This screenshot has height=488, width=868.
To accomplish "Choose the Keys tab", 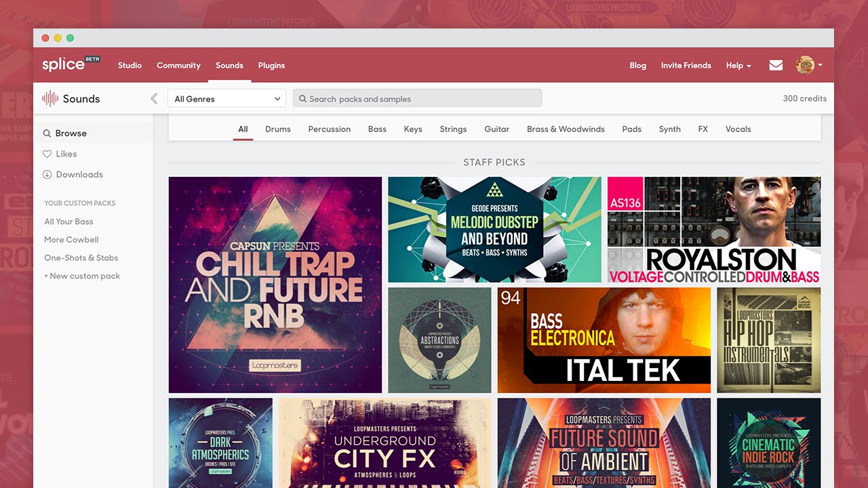I will click(413, 129).
